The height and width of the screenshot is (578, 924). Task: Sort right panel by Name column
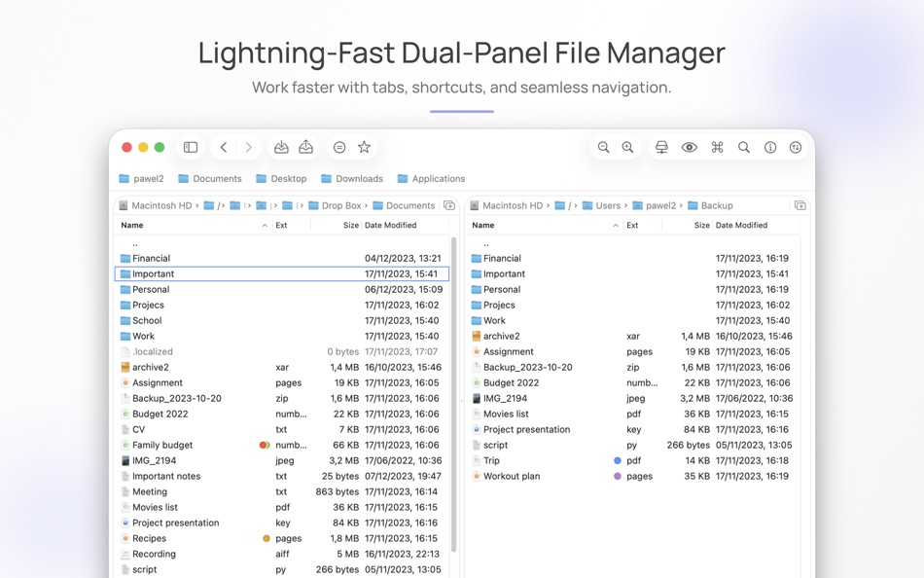coord(482,226)
